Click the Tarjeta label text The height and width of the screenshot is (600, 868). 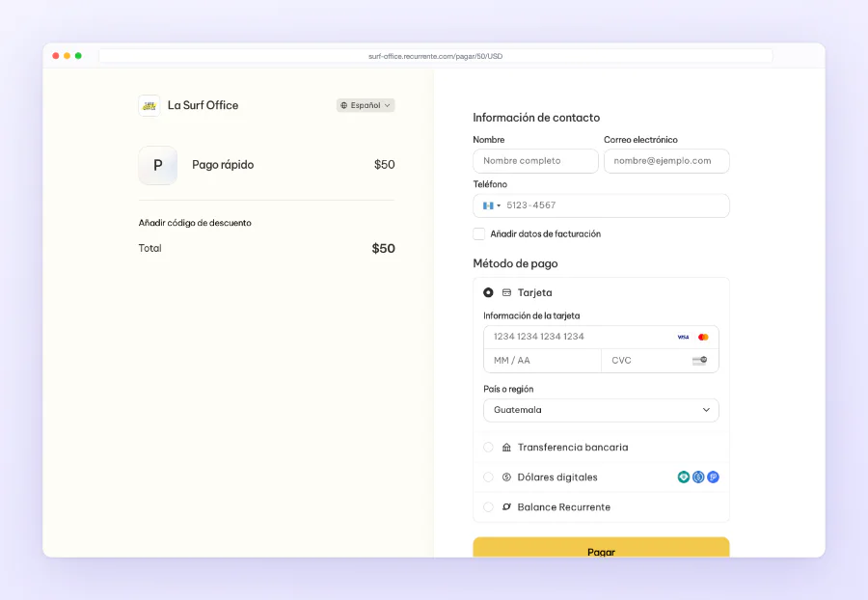tap(534, 293)
